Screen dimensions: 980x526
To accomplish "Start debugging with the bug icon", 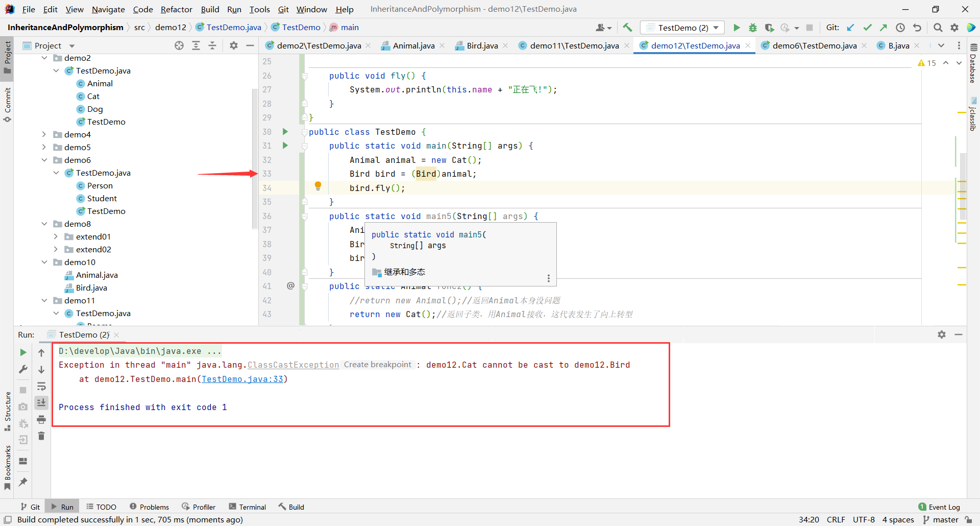I will [x=752, y=28].
